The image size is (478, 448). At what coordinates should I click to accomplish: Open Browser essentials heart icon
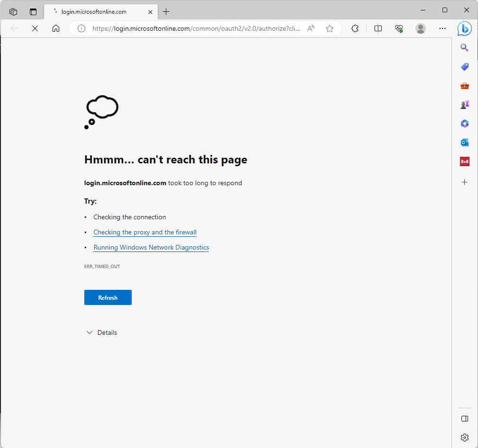click(399, 28)
